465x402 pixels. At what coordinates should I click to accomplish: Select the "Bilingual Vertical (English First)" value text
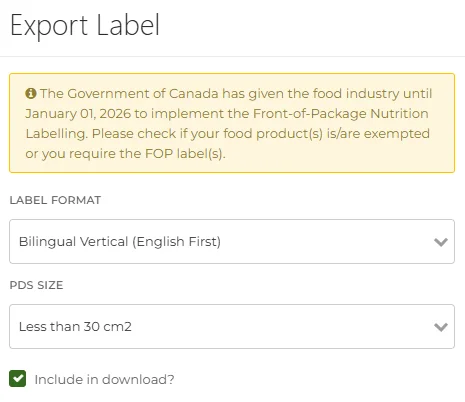[120, 242]
